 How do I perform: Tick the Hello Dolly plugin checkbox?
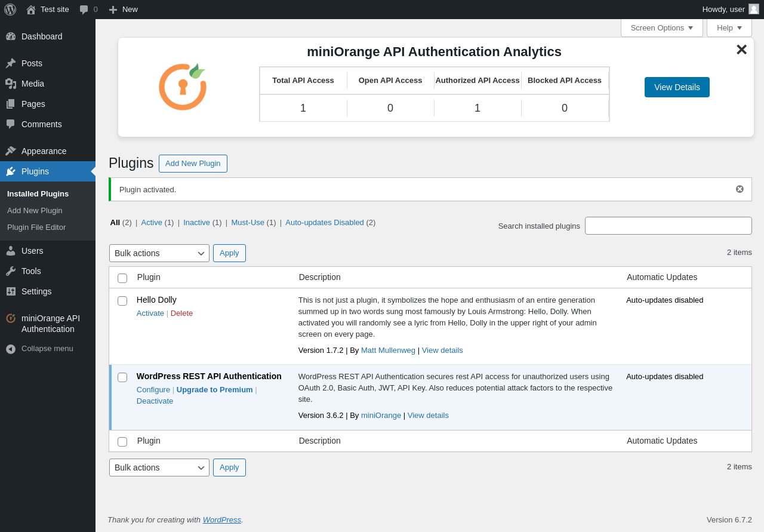pos(122,301)
